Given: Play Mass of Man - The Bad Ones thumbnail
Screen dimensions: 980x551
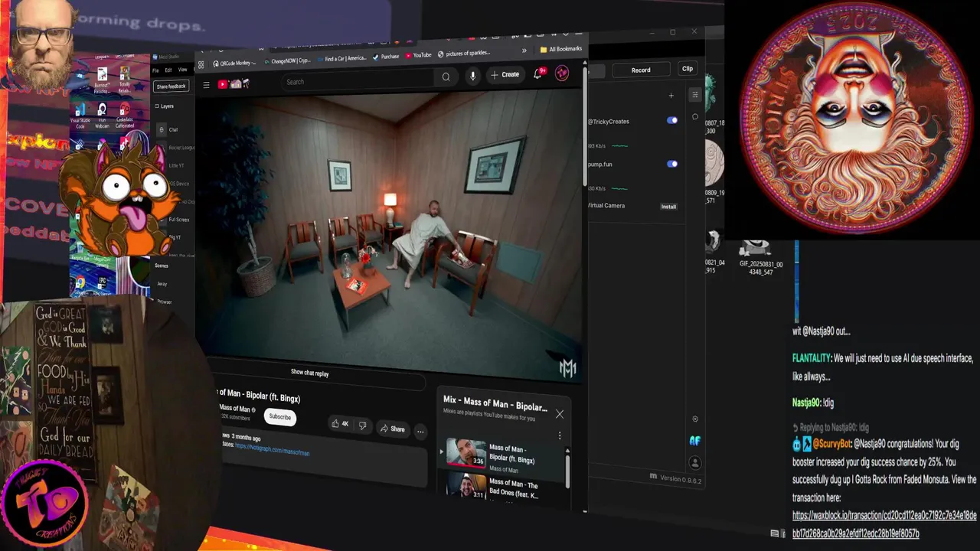Looking at the screenshot, I should 466,486.
